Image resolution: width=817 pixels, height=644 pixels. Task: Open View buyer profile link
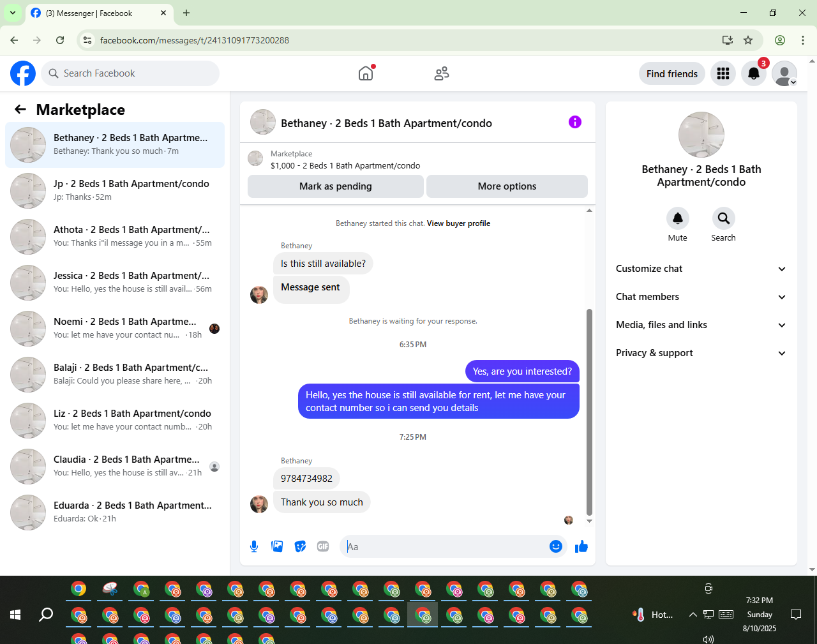point(458,223)
